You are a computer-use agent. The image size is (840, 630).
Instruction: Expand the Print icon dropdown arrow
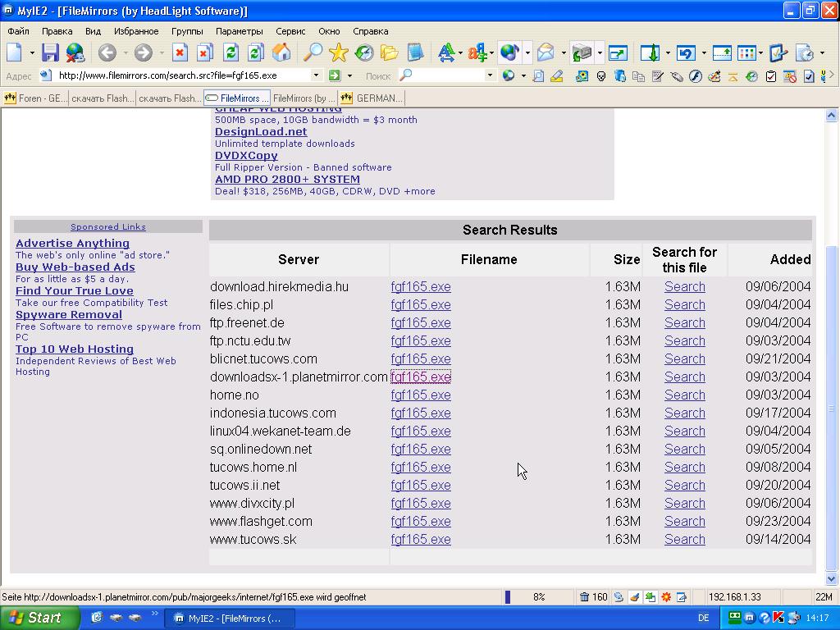pyautogui.click(x=600, y=53)
